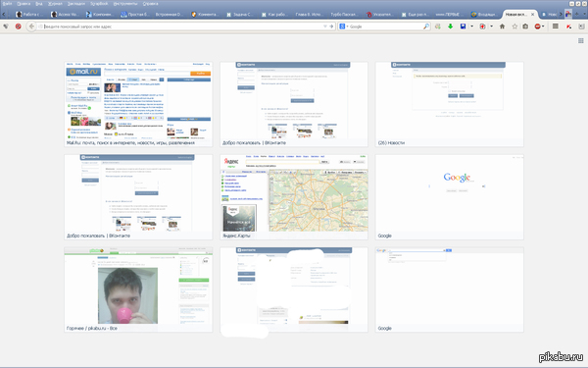Open the (26) Новости tile

click(x=449, y=104)
